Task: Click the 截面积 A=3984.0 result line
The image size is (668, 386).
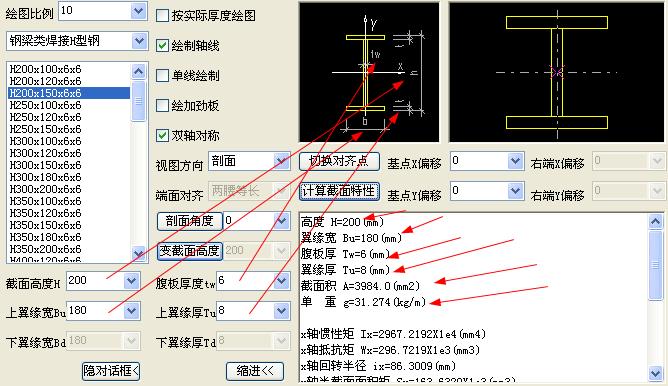Action: [360, 286]
